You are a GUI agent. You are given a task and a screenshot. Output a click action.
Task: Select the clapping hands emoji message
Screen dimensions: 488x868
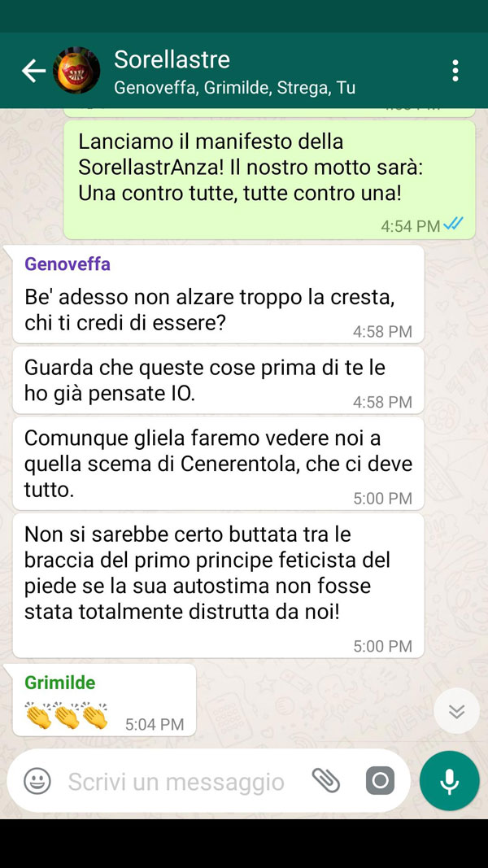[x=104, y=700]
